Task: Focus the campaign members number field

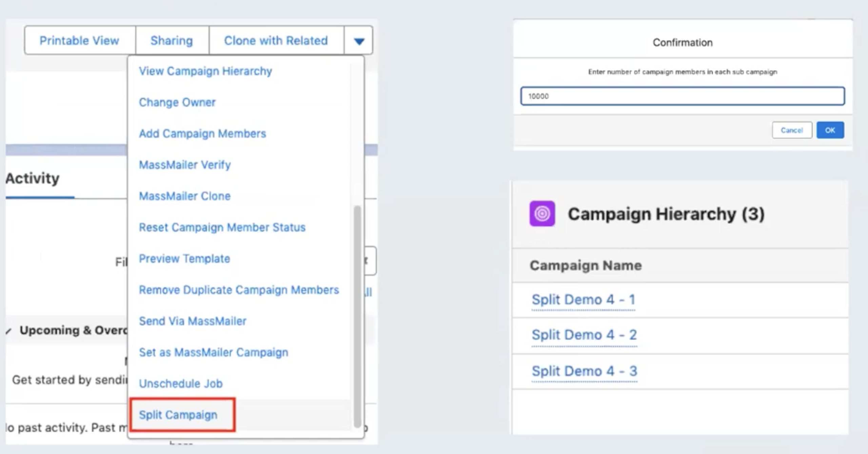Action: click(x=682, y=96)
